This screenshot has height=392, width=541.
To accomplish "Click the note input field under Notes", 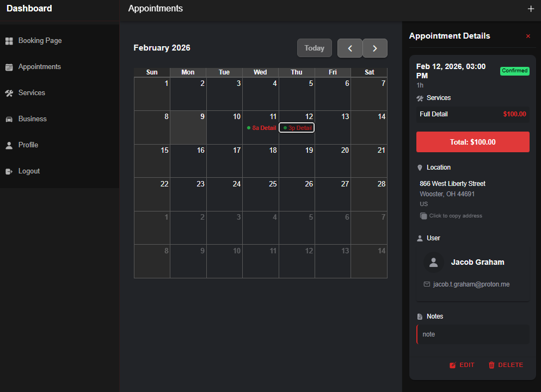I will [x=472, y=334].
